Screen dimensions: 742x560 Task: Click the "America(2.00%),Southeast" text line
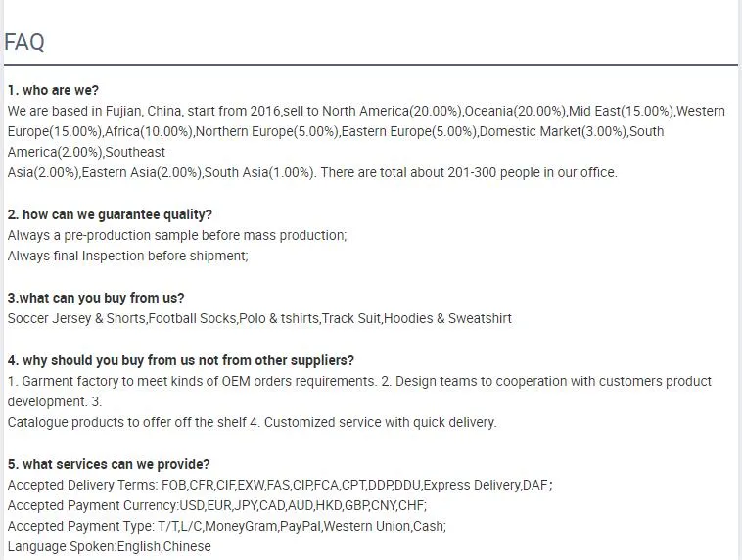click(86, 152)
